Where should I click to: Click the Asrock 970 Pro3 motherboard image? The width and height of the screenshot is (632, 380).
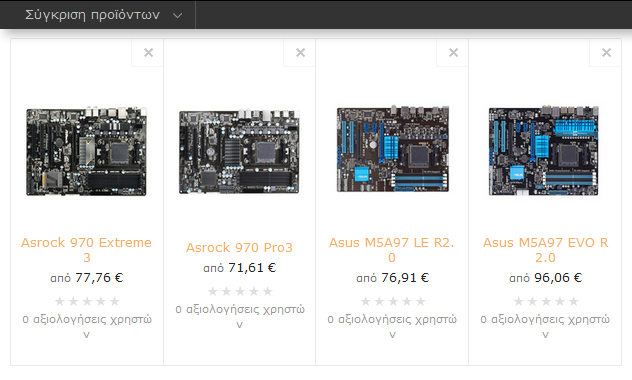(239, 152)
